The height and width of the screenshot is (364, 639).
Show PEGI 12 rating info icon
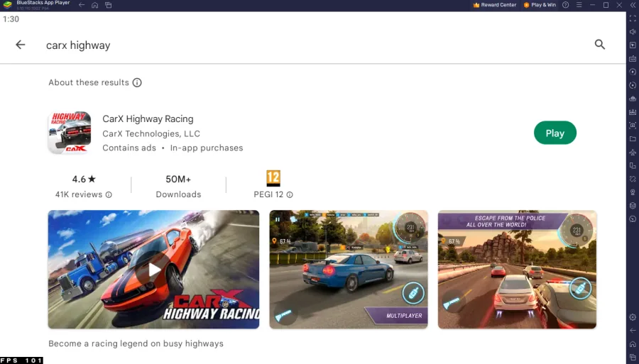[290, 194]
